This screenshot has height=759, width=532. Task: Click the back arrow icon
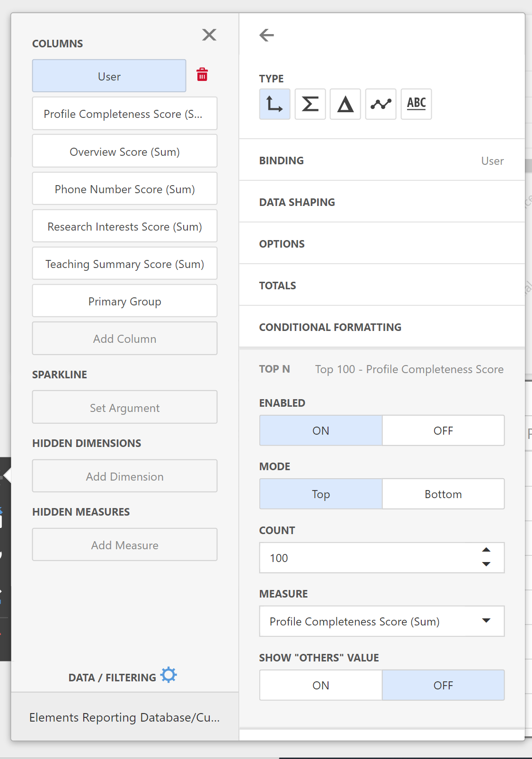[267, 35]
